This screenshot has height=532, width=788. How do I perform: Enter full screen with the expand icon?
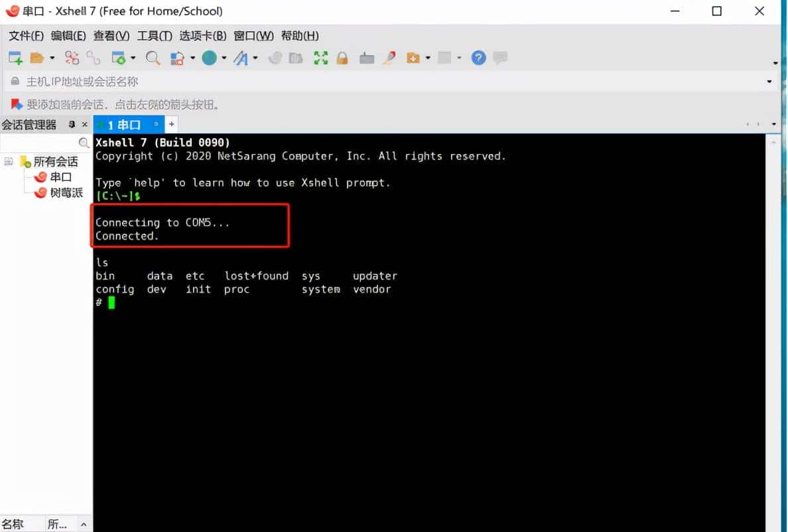320,58
